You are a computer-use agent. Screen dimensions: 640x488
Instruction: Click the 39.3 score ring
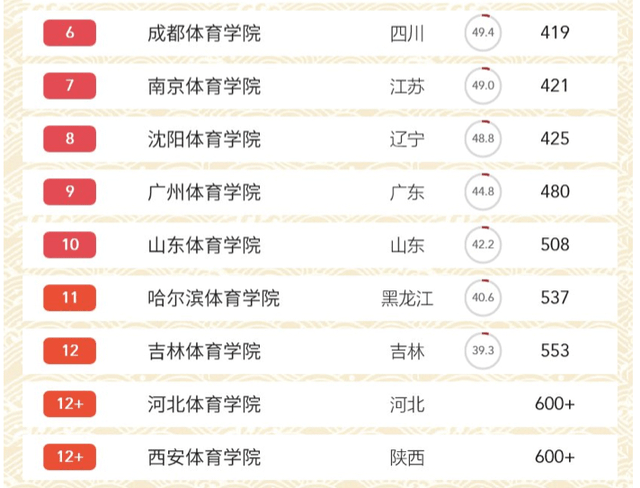click(484, 351)
